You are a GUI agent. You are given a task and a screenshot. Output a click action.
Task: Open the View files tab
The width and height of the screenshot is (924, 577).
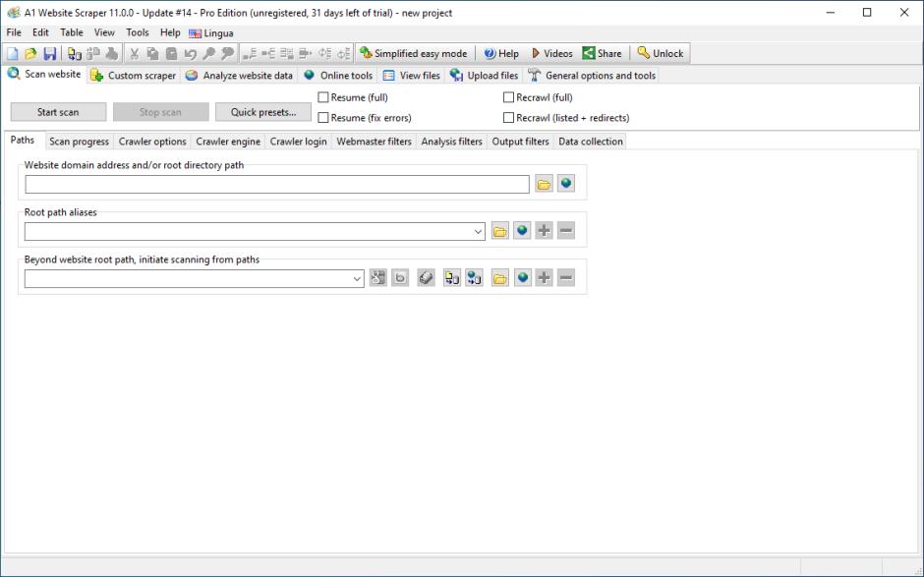(413, 76)
